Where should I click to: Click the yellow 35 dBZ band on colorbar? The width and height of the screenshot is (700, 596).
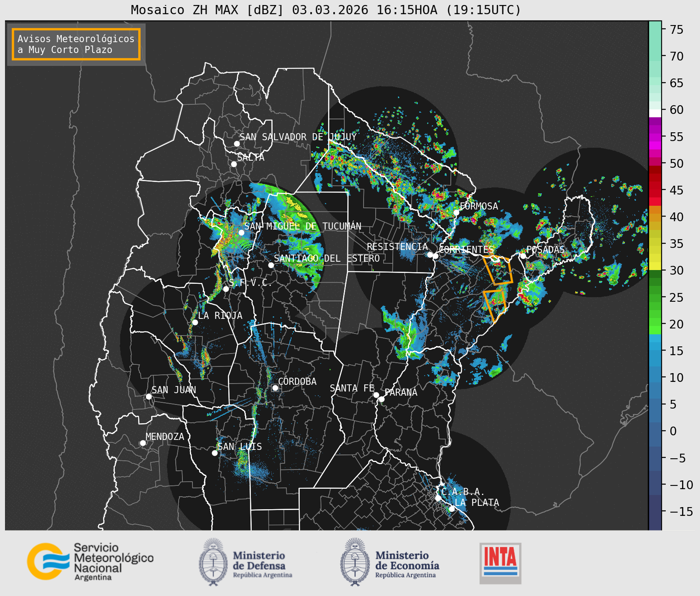pos(655,242)
